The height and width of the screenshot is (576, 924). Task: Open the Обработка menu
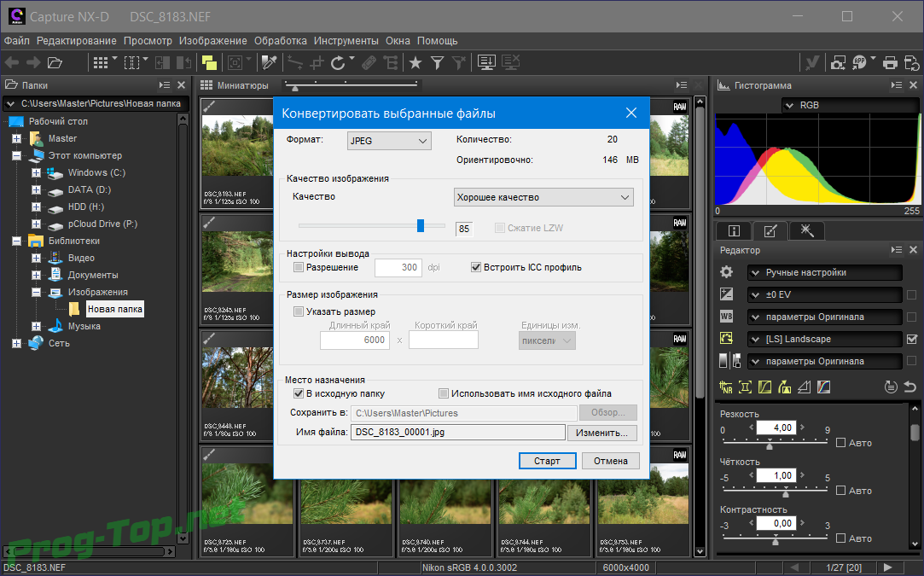click(280, 40)
